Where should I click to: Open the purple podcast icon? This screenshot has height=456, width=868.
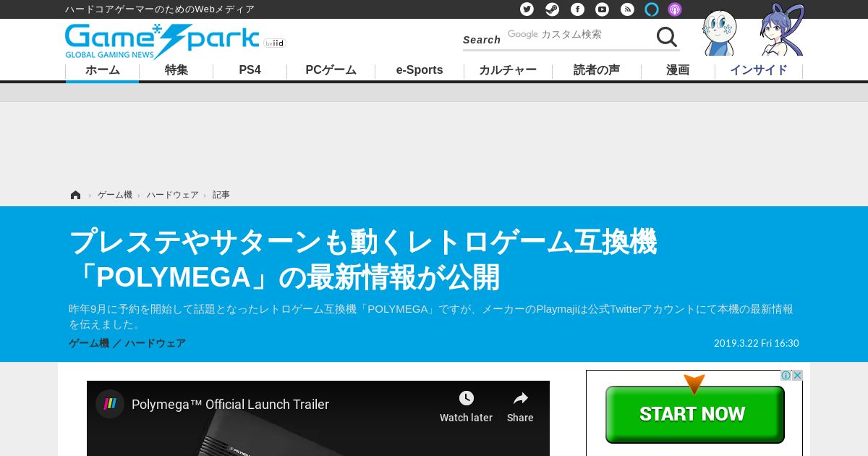click(x=675, y=9)
